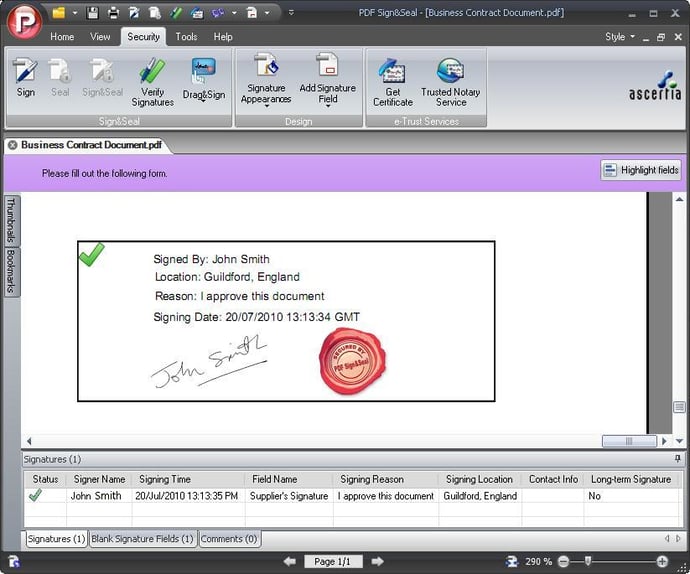Click Get Certificate in e-Trust Services

(x=393, y=82)
